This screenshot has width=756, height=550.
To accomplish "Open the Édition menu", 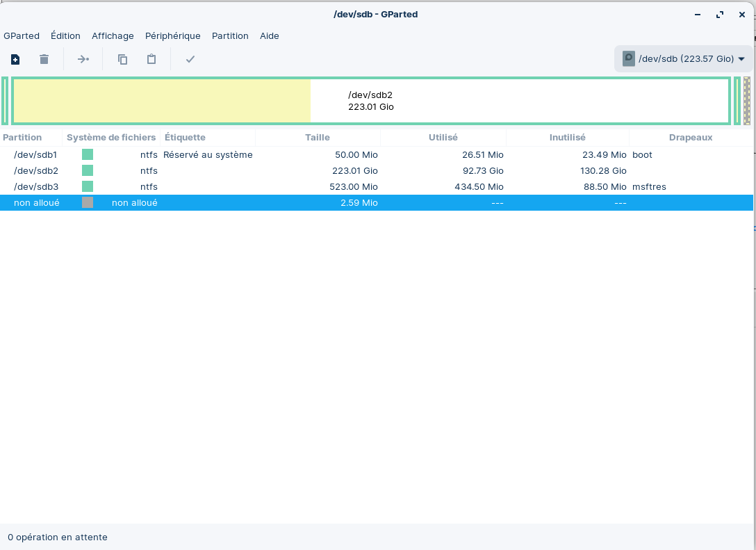I will coord(65,35).
